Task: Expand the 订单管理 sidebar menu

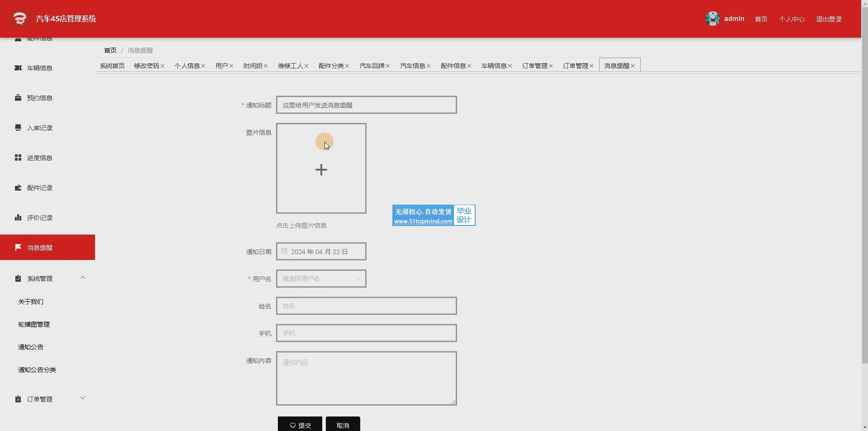Action: 83,398
